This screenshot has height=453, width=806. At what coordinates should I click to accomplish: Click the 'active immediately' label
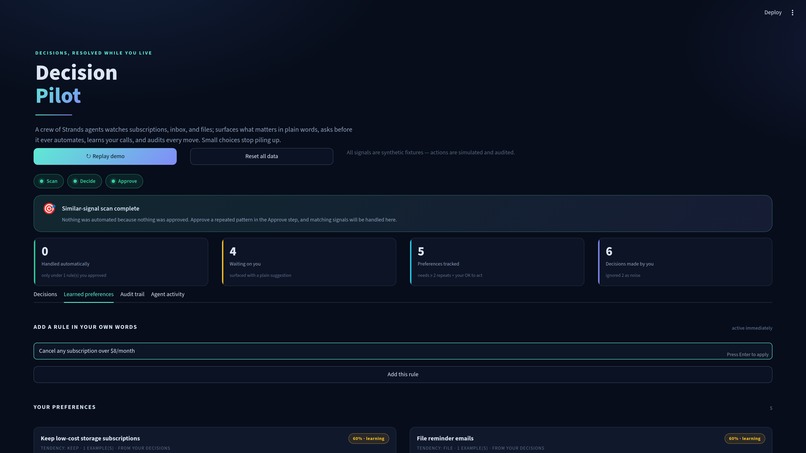click(752, 328)
